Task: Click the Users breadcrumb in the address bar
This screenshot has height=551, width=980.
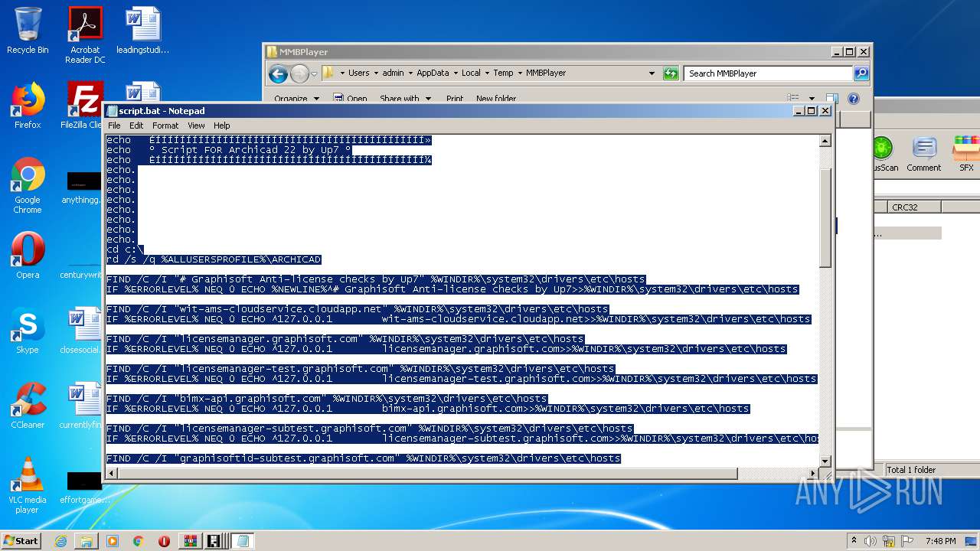Action: (358, 73)
